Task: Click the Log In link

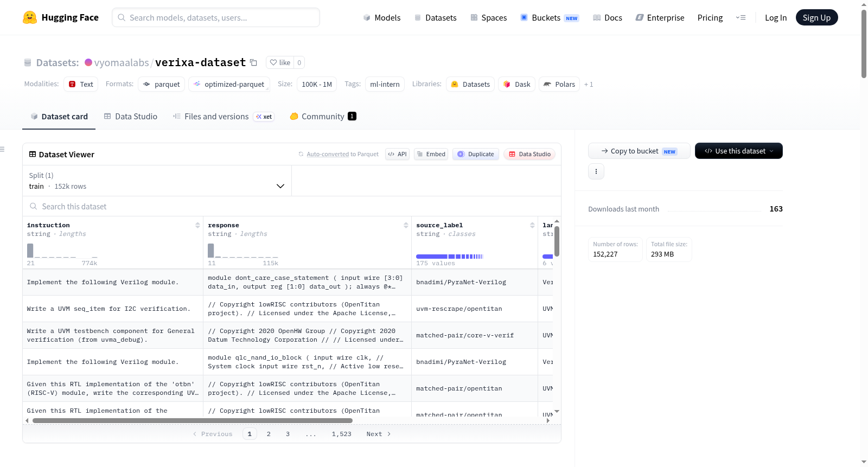Action: (x=776, y=17)
